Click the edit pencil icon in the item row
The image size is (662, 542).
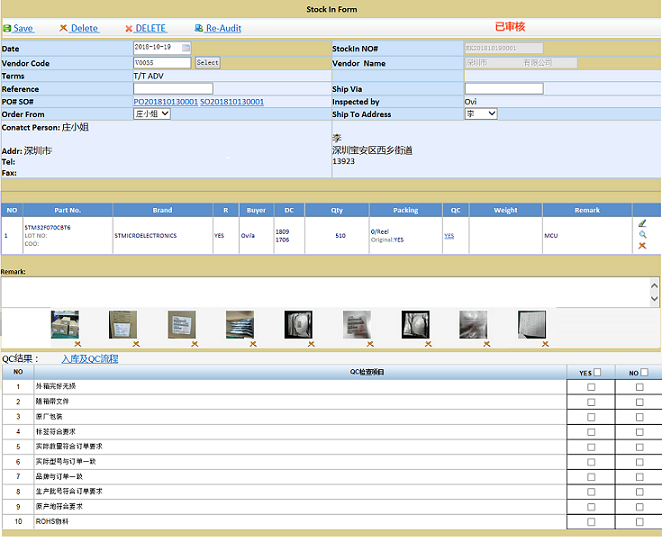642,223
